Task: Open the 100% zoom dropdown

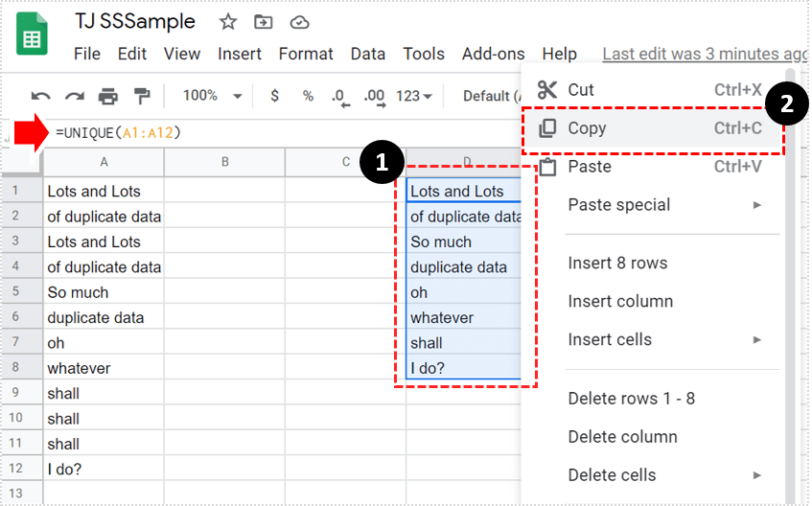Action: (x=212, y=96)
